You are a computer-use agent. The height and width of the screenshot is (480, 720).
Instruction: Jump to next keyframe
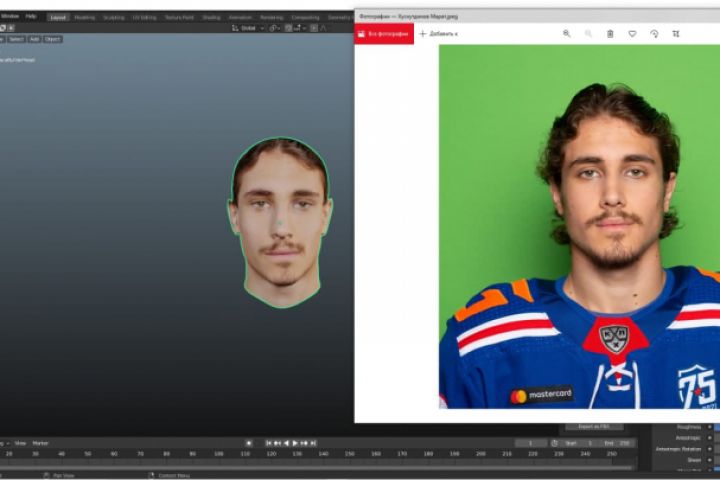click(304, 443)
